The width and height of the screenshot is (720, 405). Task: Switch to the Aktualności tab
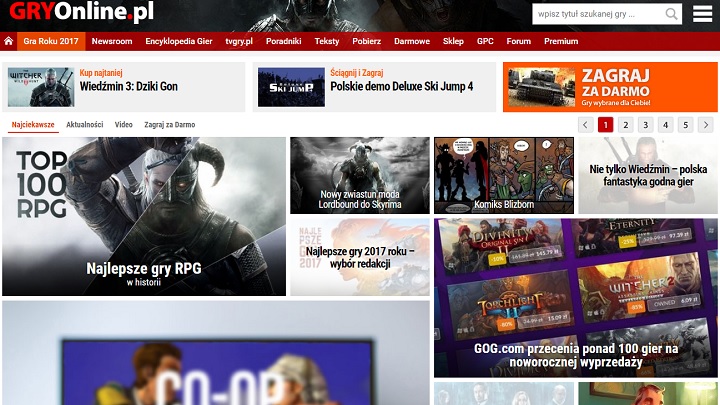pos(84,125)
